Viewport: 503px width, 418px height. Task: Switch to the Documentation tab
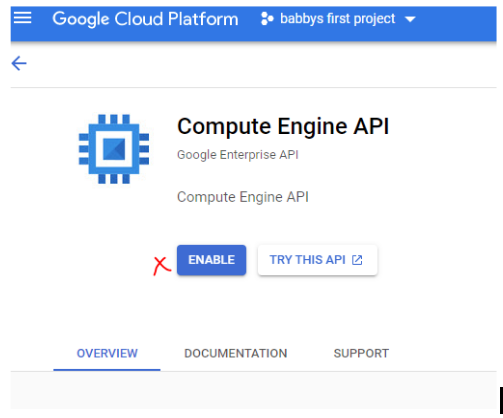[x=236, y=353]
